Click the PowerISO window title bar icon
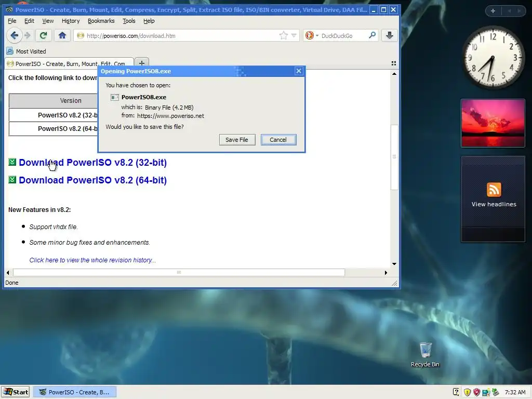Image resolution: width=532 pixels, height=399 pixels. click(9, 9)
